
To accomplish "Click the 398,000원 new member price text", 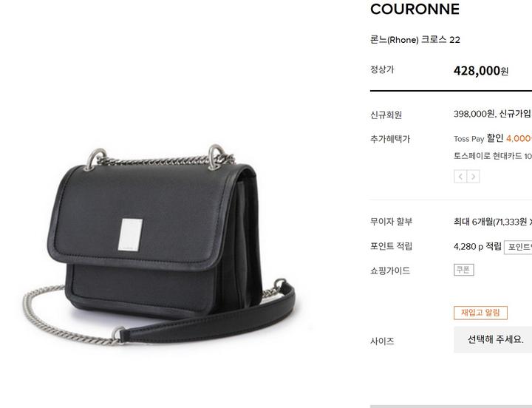I will coord(474,114).
